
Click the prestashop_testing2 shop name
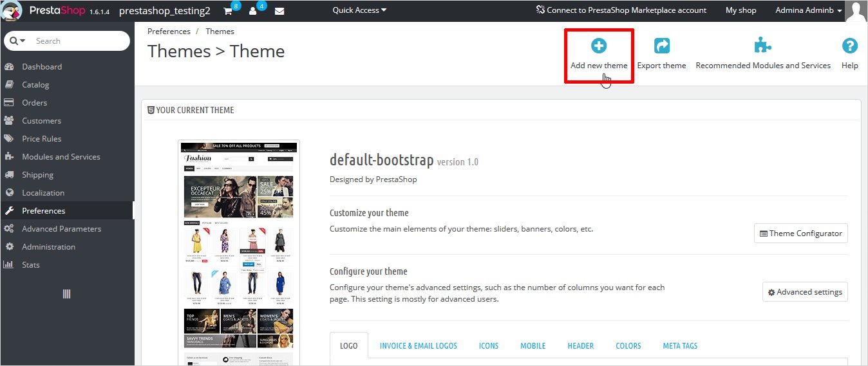(x=165, y=11)
